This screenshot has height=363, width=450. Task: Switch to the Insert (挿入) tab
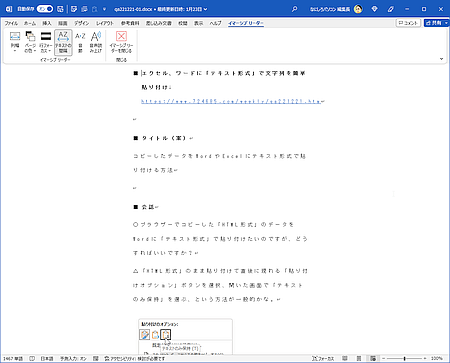click(47, 23)
